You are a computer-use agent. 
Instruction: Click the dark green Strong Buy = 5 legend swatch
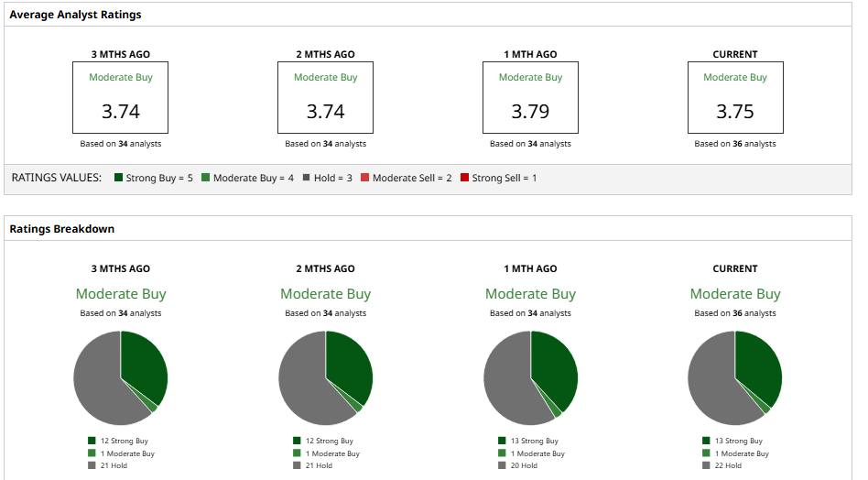tap(119, 178)
